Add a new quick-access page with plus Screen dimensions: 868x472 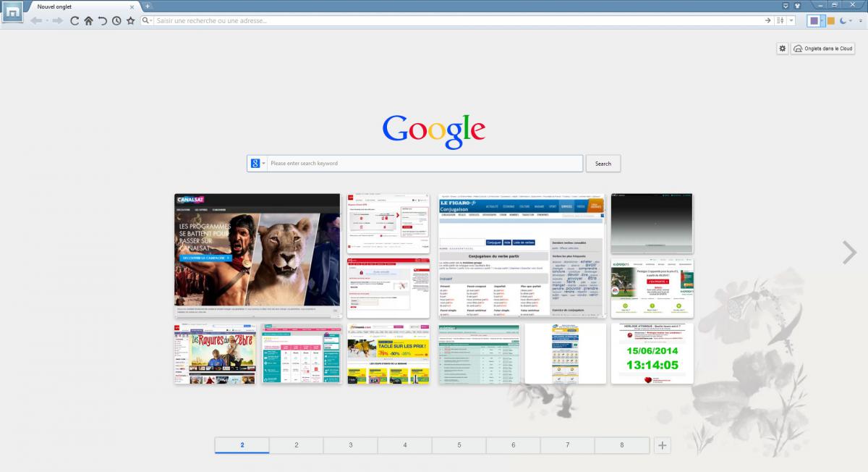[662, 445]
